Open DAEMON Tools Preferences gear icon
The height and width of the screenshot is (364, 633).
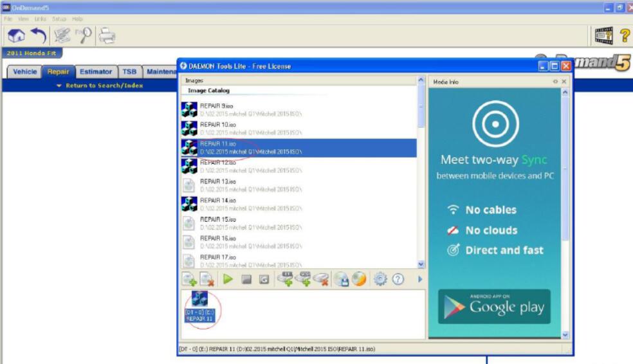pos(380,279)
